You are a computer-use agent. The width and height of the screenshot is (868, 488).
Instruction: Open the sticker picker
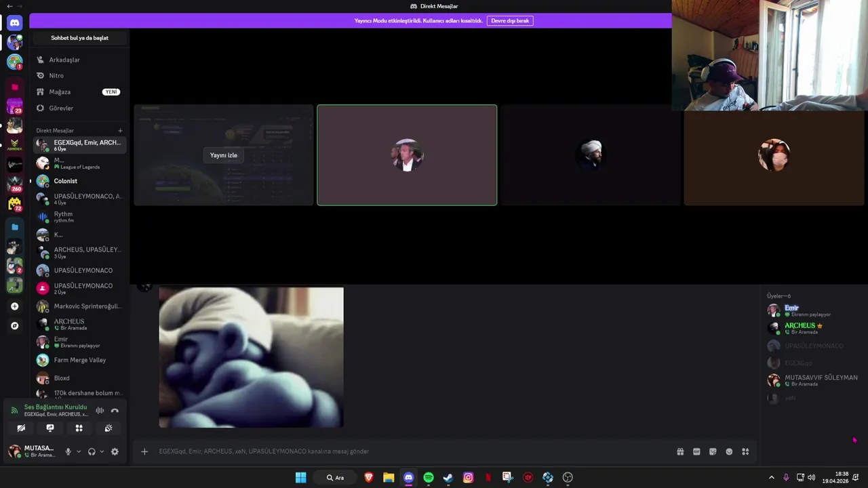click(x=713, y=452)
